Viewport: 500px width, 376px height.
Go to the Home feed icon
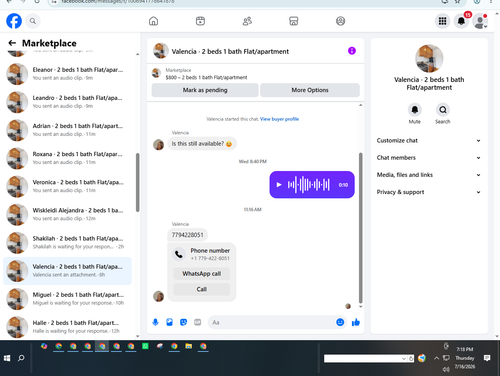pos(153,21)
